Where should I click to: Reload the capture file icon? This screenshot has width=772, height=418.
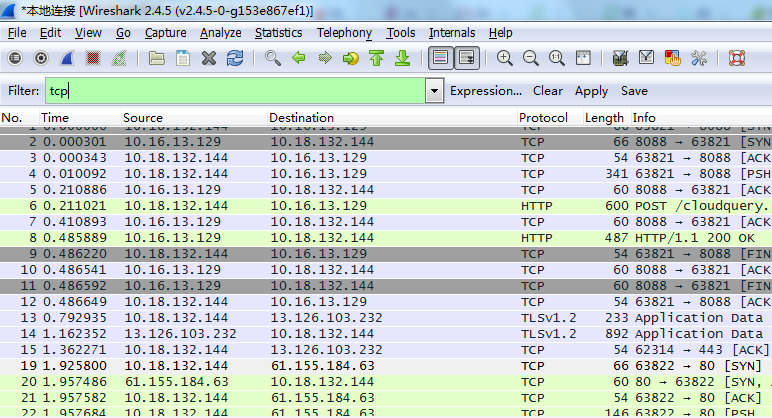click(x=235, y=58)
